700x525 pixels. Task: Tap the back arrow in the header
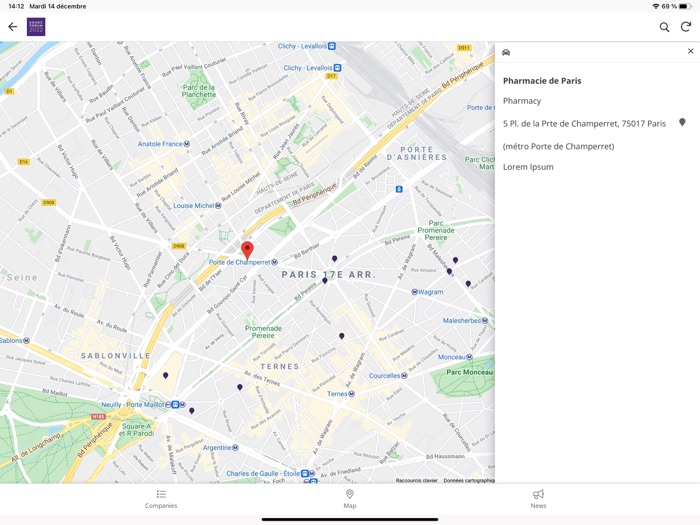click(12, 27)
